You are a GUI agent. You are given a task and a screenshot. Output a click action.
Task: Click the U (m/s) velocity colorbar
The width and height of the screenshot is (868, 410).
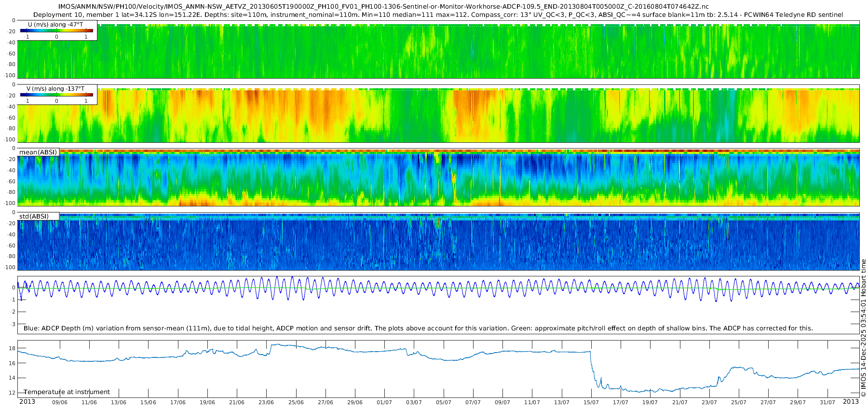click(x=56, y=31)
